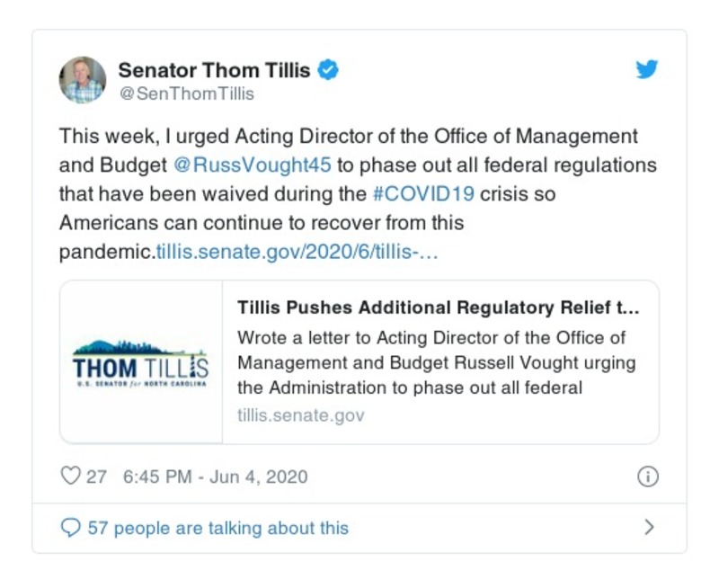
Task: Click the Twitter bird logo
Action: 647,70
